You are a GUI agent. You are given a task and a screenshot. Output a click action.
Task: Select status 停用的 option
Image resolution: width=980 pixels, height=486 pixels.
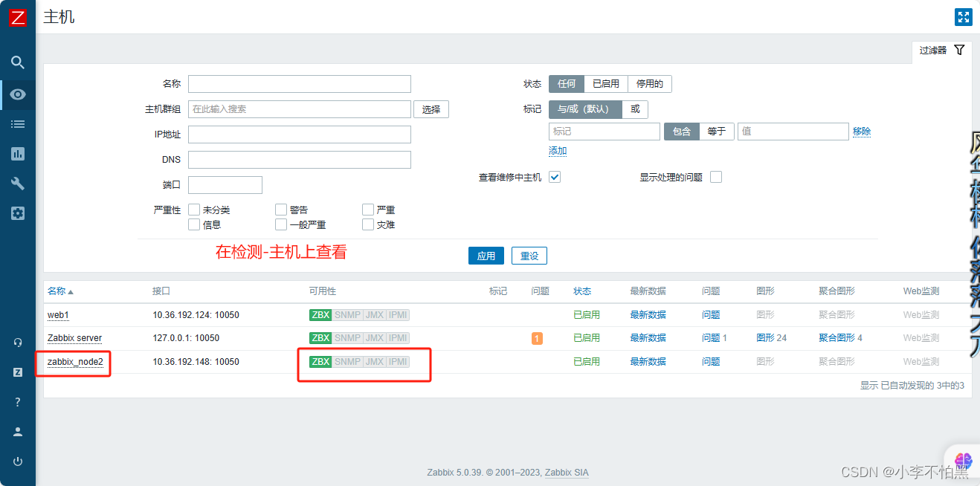(650, 84)
